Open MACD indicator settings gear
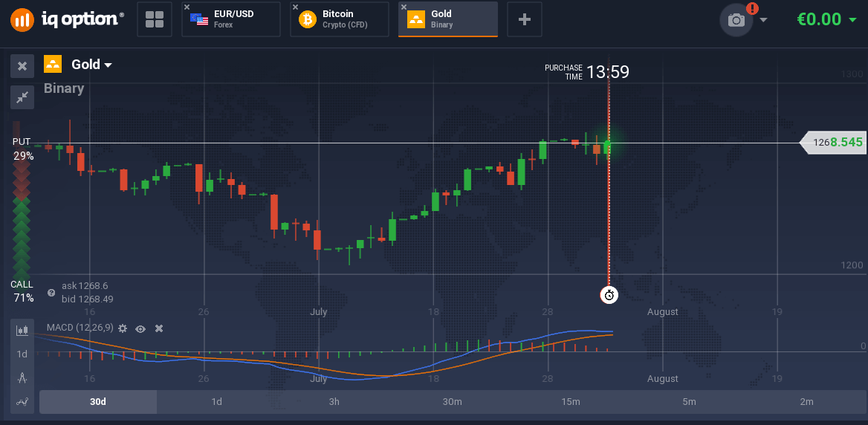The image size is (868, 425). click(123, 328)
